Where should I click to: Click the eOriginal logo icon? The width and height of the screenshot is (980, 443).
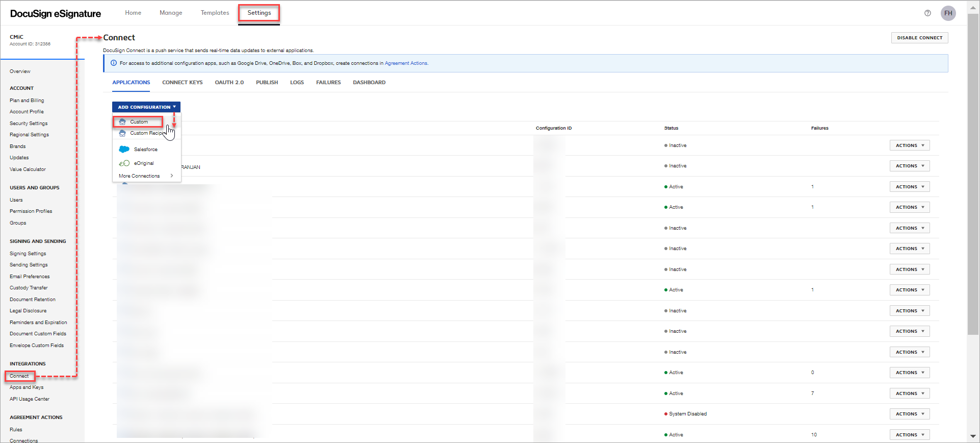coord(124,163)
